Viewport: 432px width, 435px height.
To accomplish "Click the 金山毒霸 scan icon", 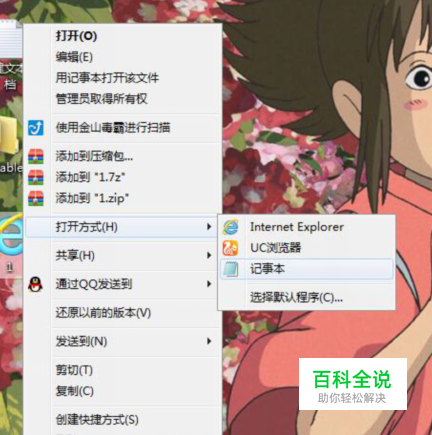I will 36,128.
